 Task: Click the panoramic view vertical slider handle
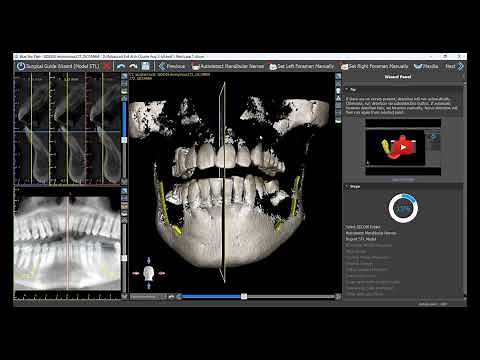[124, 258]
